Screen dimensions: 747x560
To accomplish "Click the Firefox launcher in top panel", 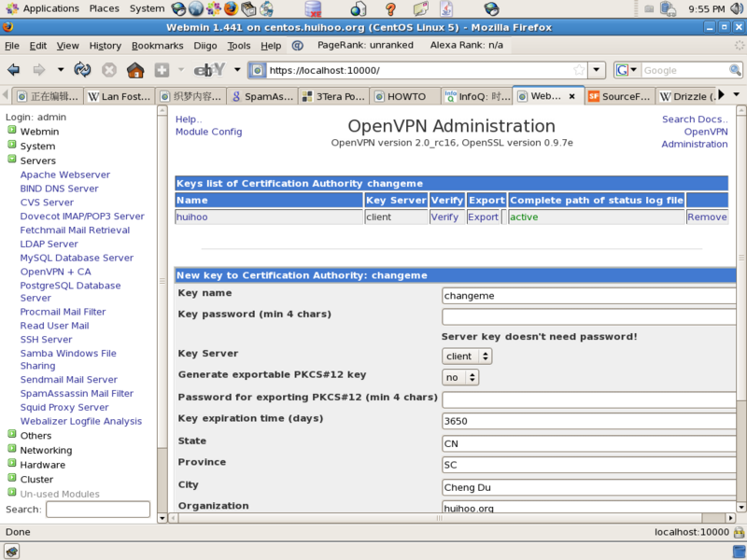I will coord(231,8).
